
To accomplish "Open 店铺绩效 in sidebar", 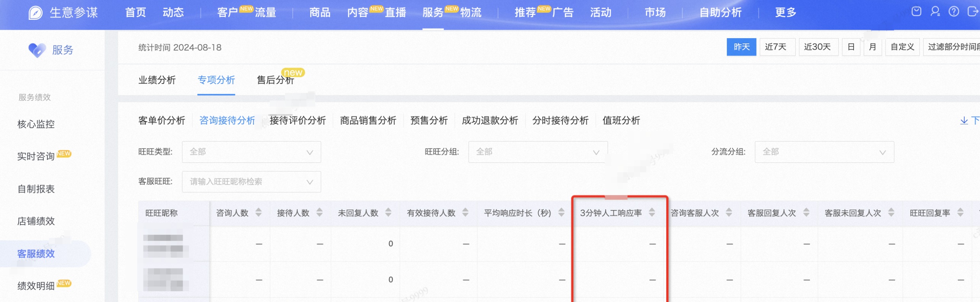I will click(x=36, y=221).
